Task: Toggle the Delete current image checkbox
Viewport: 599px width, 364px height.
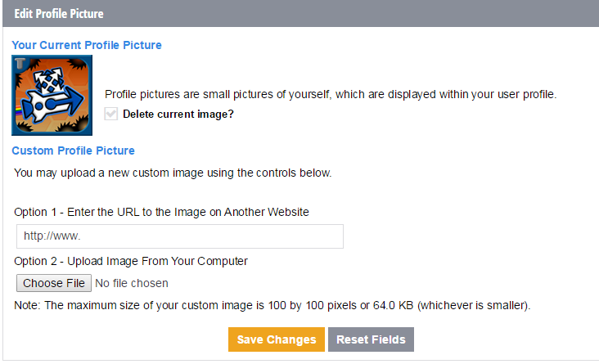Action: coord(110,114)
